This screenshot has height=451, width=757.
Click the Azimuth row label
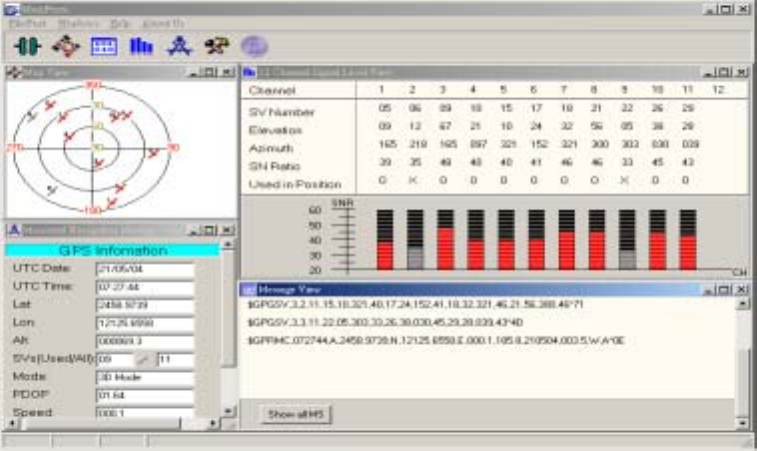click(271, 148)
